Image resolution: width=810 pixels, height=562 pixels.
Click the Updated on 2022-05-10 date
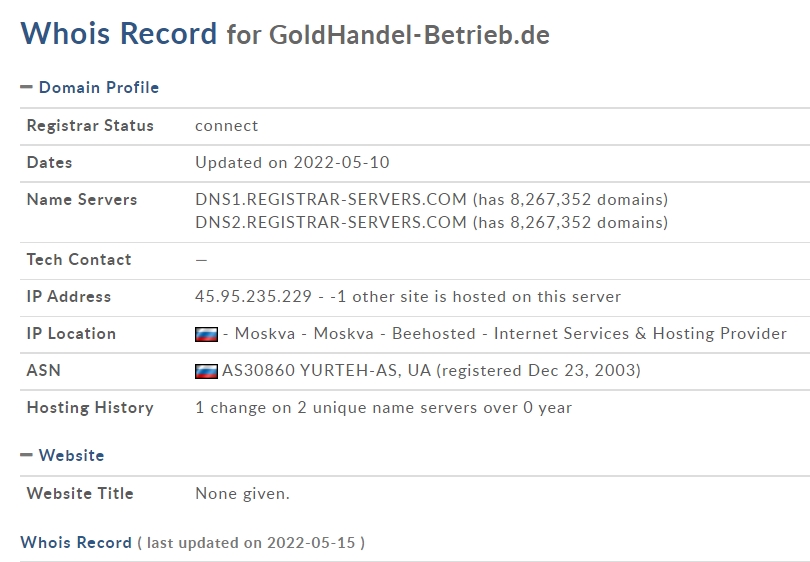[292, 162]
